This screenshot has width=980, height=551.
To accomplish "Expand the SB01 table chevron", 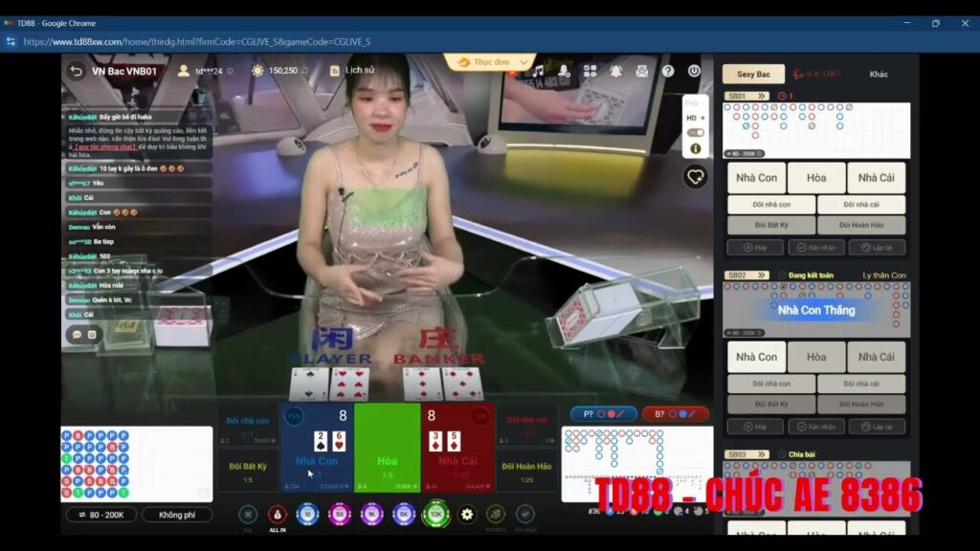I will (761, 97).
